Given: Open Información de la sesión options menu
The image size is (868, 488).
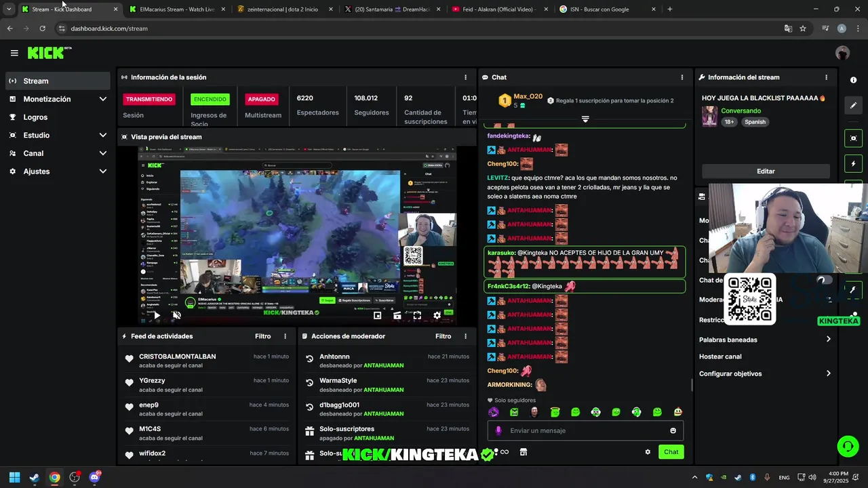Looking at the screenshot, I should (465, 77).
